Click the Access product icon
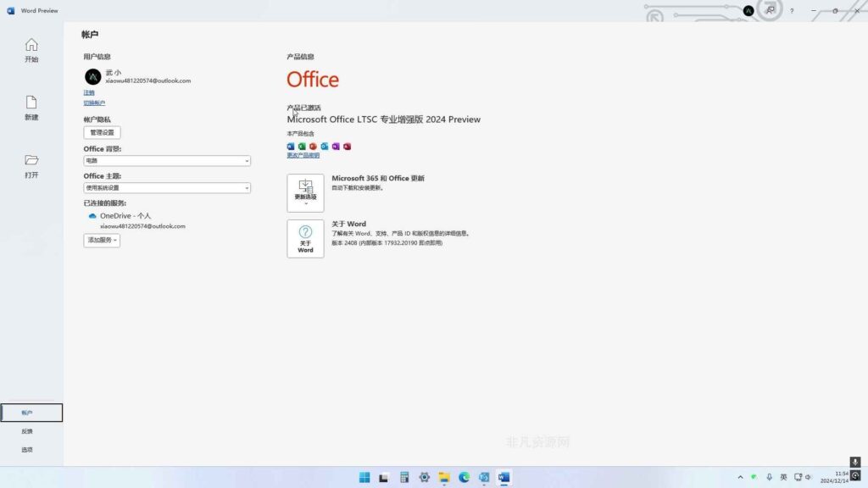 click(347, 146)
